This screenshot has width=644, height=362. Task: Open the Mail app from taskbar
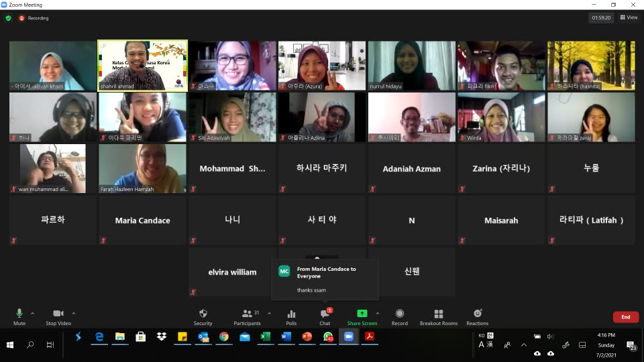pos(245,337)
